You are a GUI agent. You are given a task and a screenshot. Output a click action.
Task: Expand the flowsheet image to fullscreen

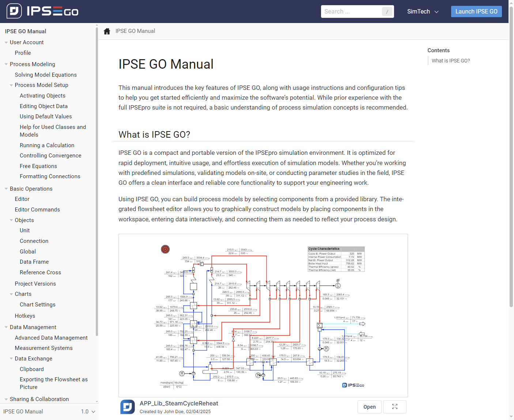pos(394,406)
